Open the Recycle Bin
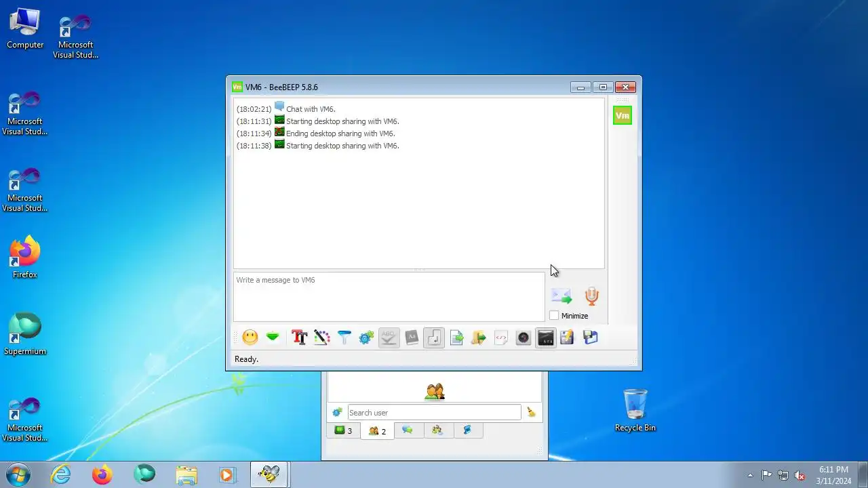Viewport: 868px width, 488px height. click(x=635, y=410)
